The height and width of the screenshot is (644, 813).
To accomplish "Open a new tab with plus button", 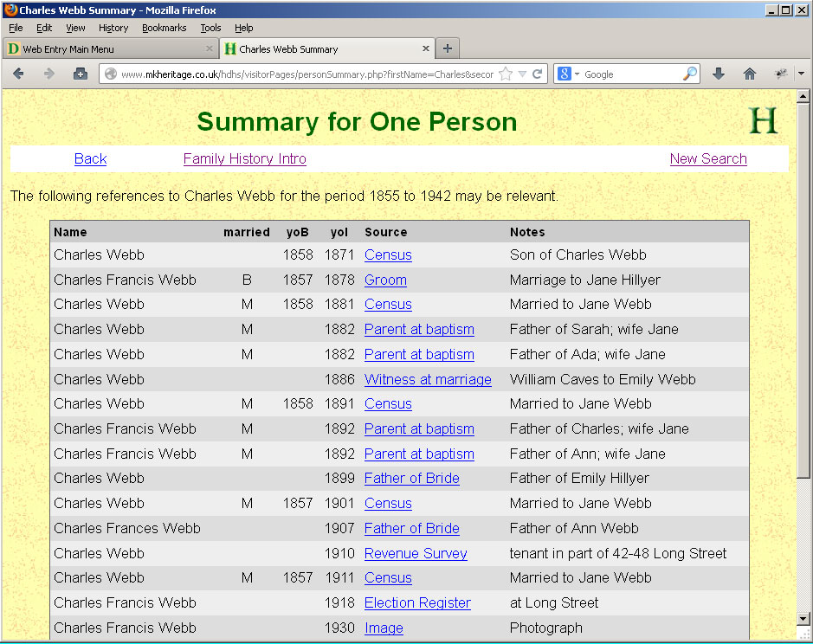I will click(x=447, y=48).
